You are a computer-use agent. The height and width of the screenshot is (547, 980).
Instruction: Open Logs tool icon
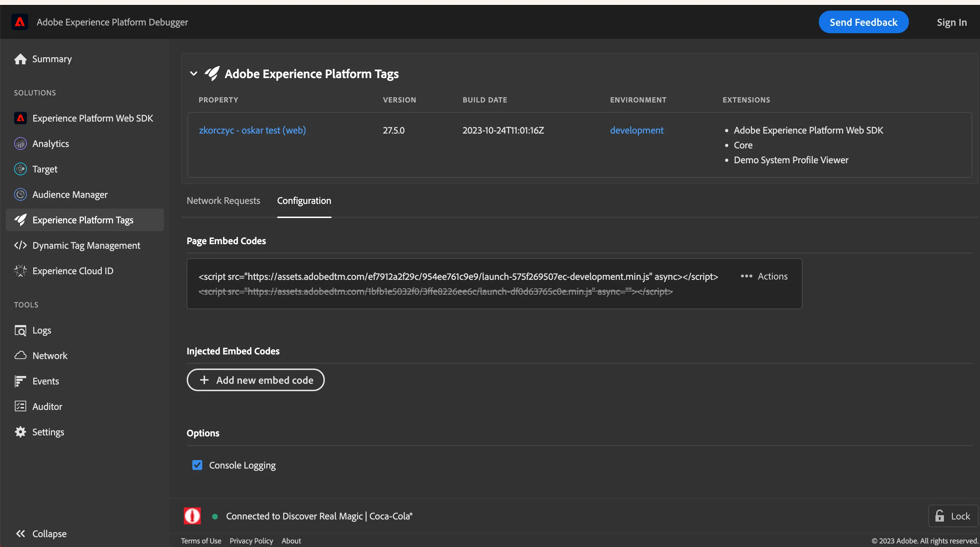(x=21, y=330)
